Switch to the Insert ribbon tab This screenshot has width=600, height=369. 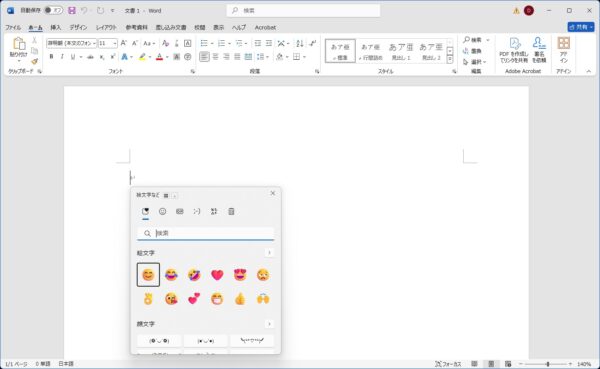(x=55, y=27)
